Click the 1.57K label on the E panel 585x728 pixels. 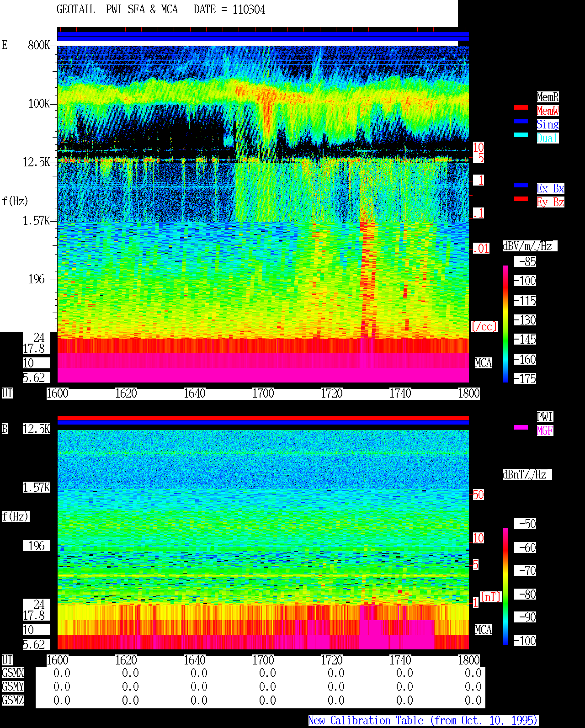(x=37, y=220)
